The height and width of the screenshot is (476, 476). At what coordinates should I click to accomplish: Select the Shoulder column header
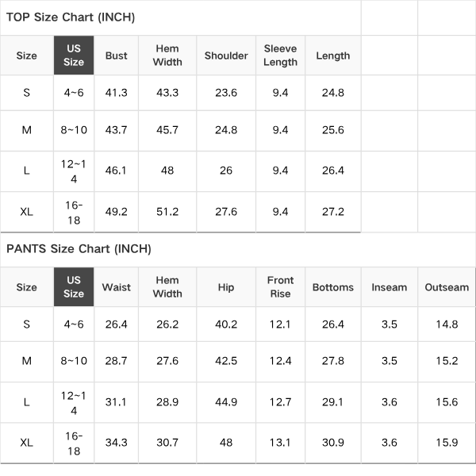pos(226,56)
